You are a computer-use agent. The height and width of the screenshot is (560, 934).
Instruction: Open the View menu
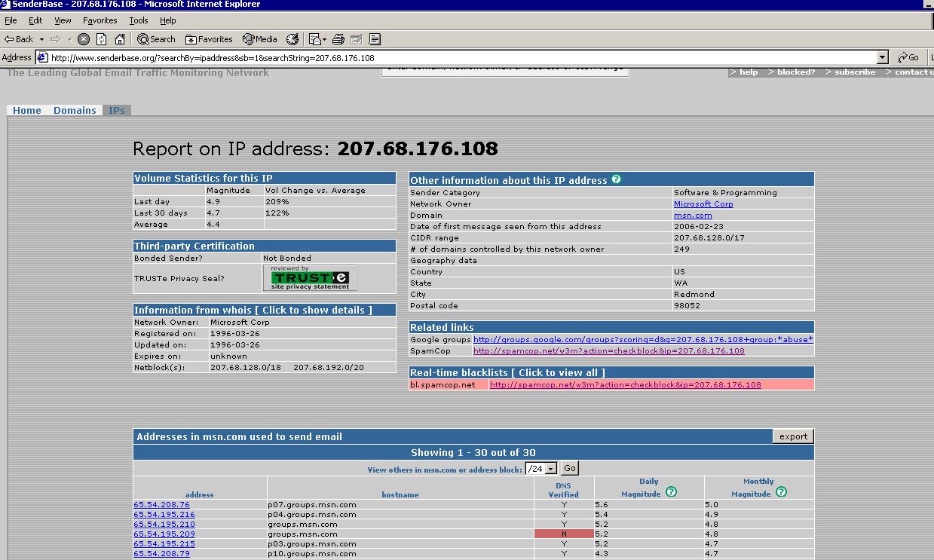[63, 20]
